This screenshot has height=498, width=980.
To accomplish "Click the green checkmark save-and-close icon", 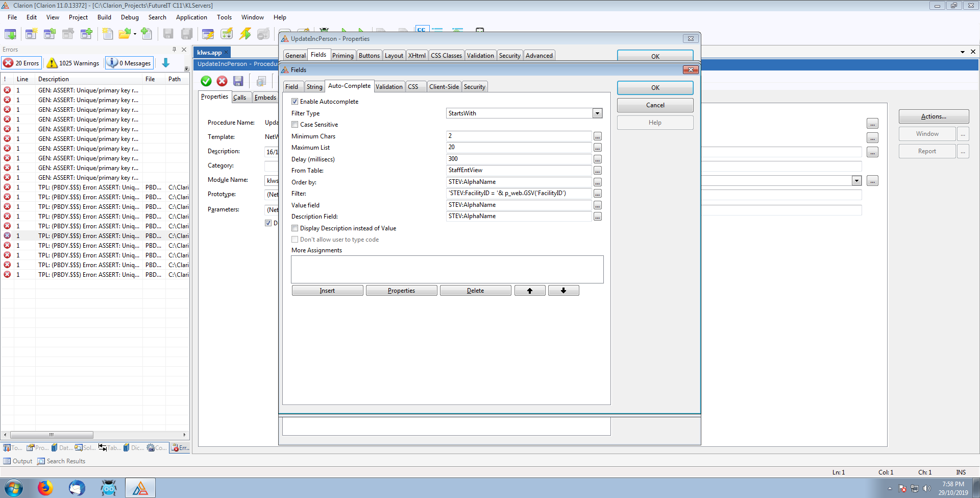I will (x=206, y=81).
